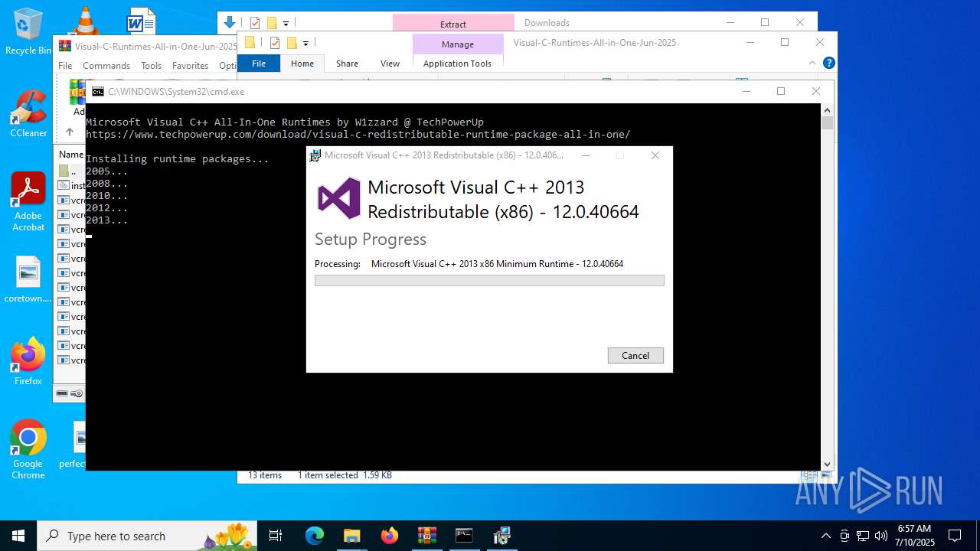Select Extract tab in Downloads window

click(453, 24)
